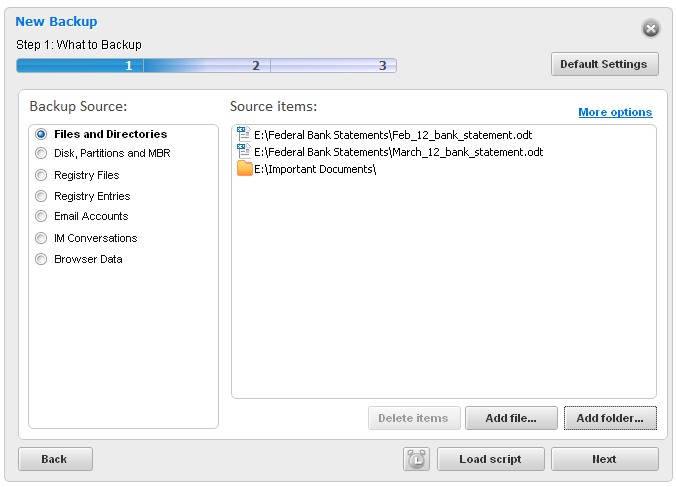Select Email Accounts backup source
This screenshot has height=487, width=676.
point(41,216)
